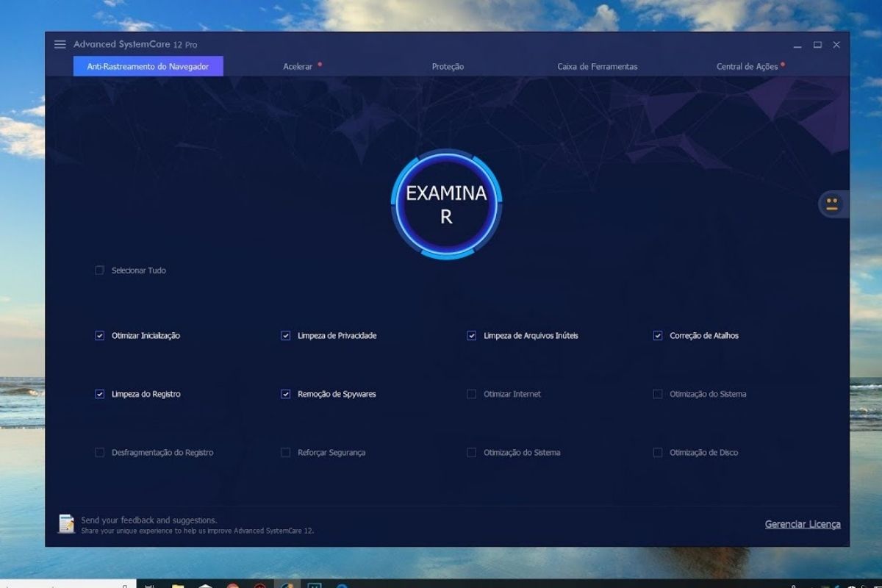The height and width of the screenshot is (588, 882).
Task: Click the notification dot on Central de Ações
Action: point(782,63)
